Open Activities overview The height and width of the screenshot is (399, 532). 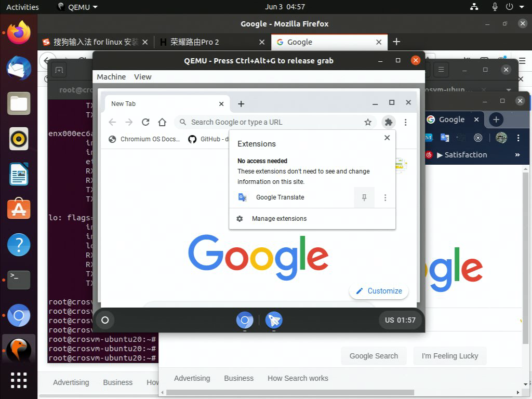(22, 7)
